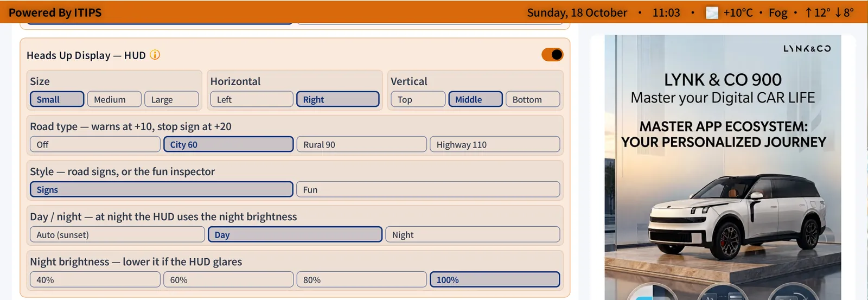Select Signs style
Screen dimensions: 868x300
coord(162,189)
